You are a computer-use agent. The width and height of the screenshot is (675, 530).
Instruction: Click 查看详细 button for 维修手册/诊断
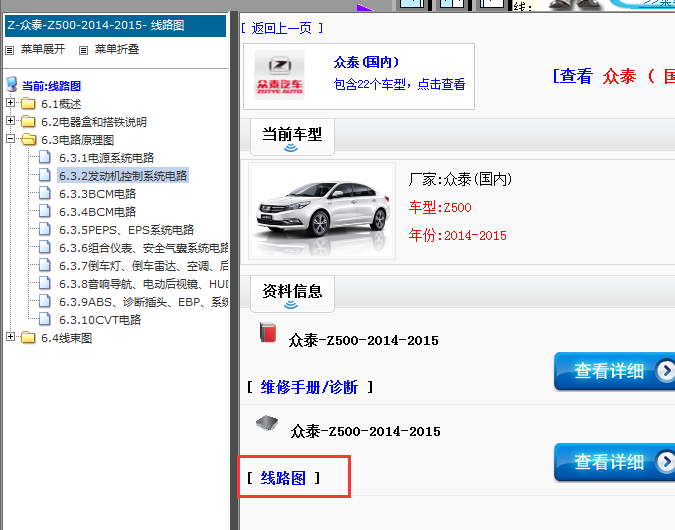614,371
